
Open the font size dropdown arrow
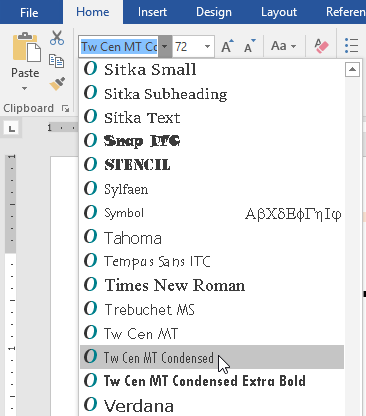coord(208,47)
